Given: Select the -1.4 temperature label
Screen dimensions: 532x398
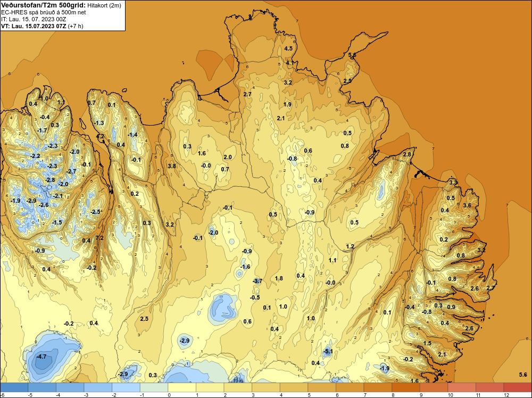Looking at the screenshot, I should pyautogui.click(x=132, y=135).
